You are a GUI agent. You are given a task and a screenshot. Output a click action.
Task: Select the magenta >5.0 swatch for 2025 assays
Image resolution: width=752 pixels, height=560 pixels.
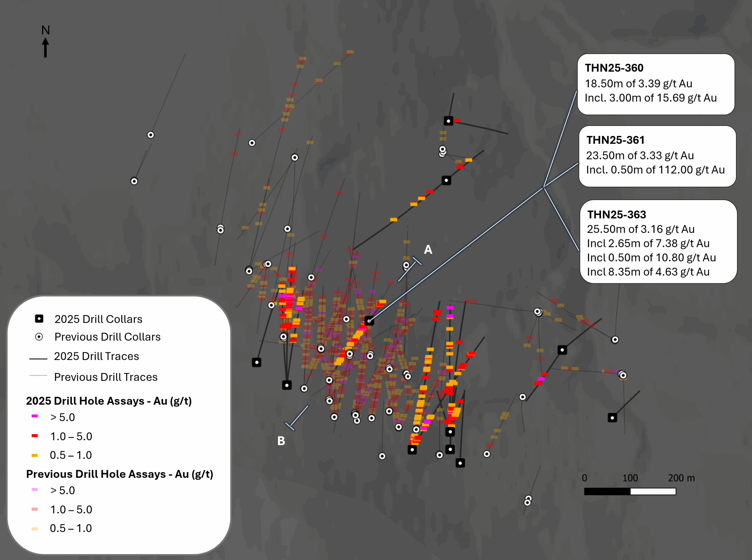coord(35,416)
